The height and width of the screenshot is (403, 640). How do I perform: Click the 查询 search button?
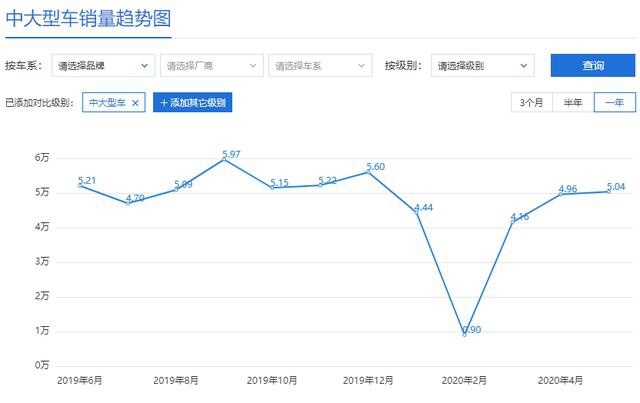click(x=593, y=65)
